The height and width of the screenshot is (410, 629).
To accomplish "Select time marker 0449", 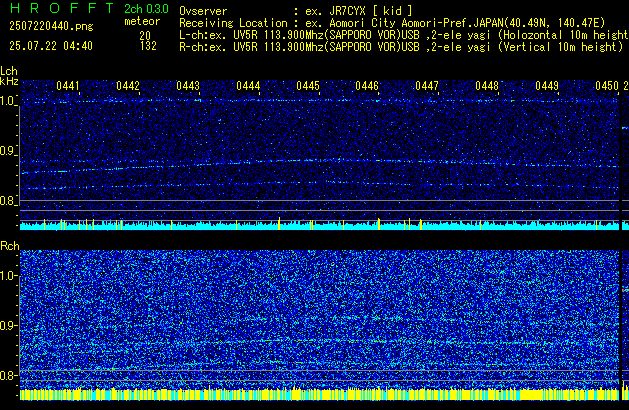I will 547,86.
